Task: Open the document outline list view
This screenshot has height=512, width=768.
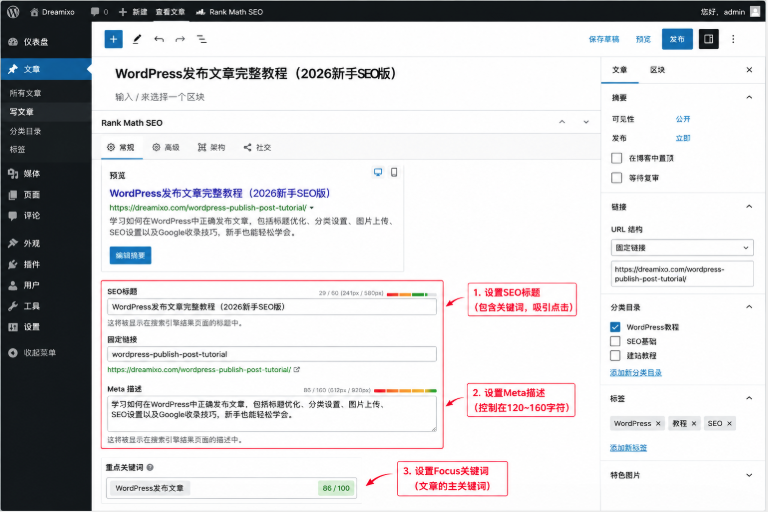Action: [x=202, y=39]
